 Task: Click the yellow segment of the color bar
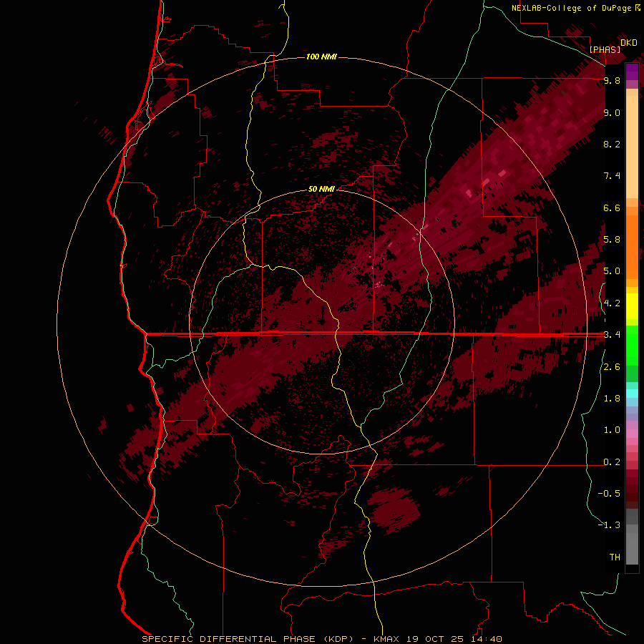[x=632, y=306]
